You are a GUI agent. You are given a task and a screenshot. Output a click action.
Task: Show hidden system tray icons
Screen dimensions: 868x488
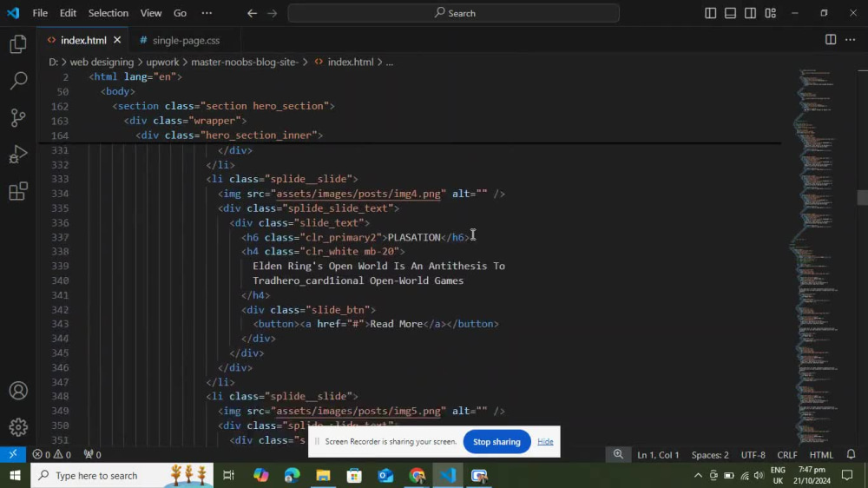tap(698, 475)
